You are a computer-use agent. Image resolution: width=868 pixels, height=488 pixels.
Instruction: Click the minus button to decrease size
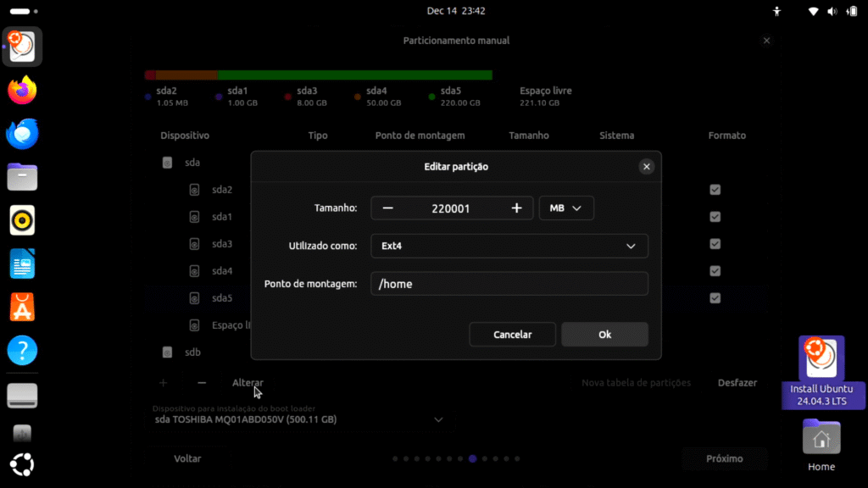387,208
